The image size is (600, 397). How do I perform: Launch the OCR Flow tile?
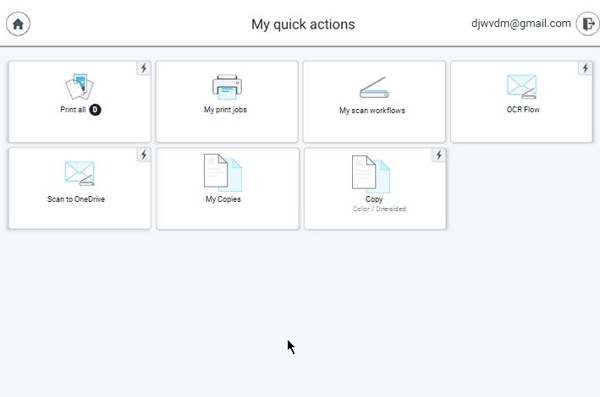(522, 102)
